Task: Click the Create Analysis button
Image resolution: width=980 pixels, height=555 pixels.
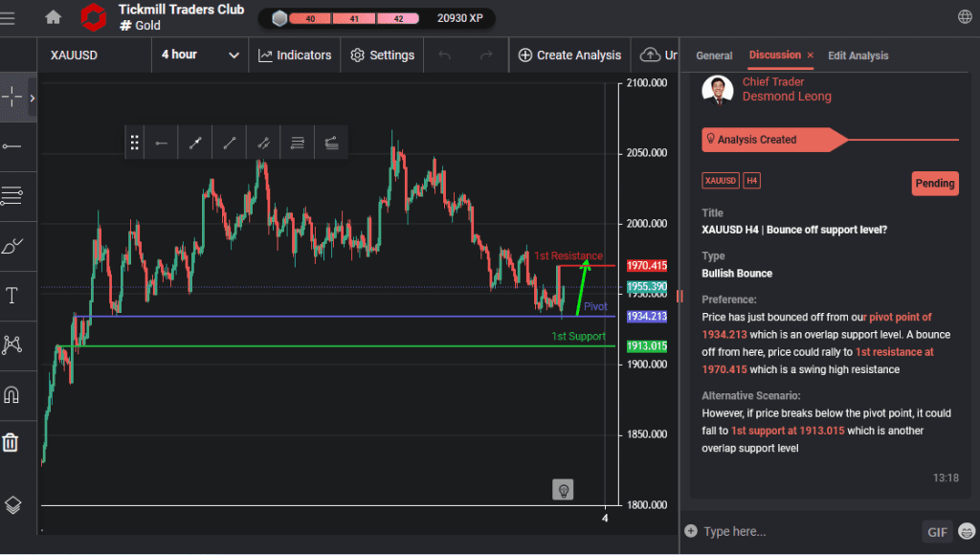Action: pos(569,55)
